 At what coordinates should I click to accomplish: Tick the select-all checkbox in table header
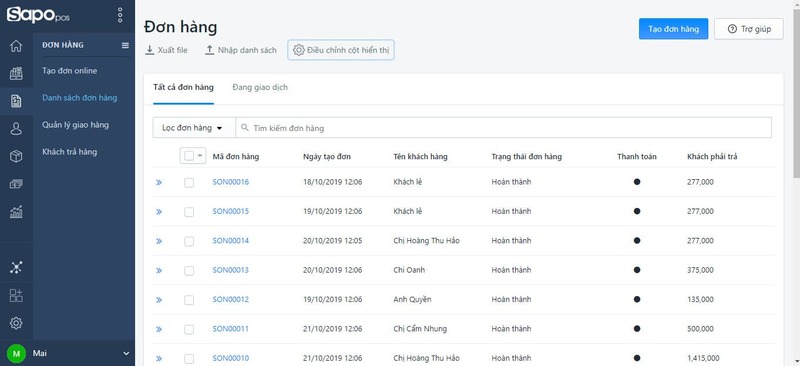click(189, 156)
